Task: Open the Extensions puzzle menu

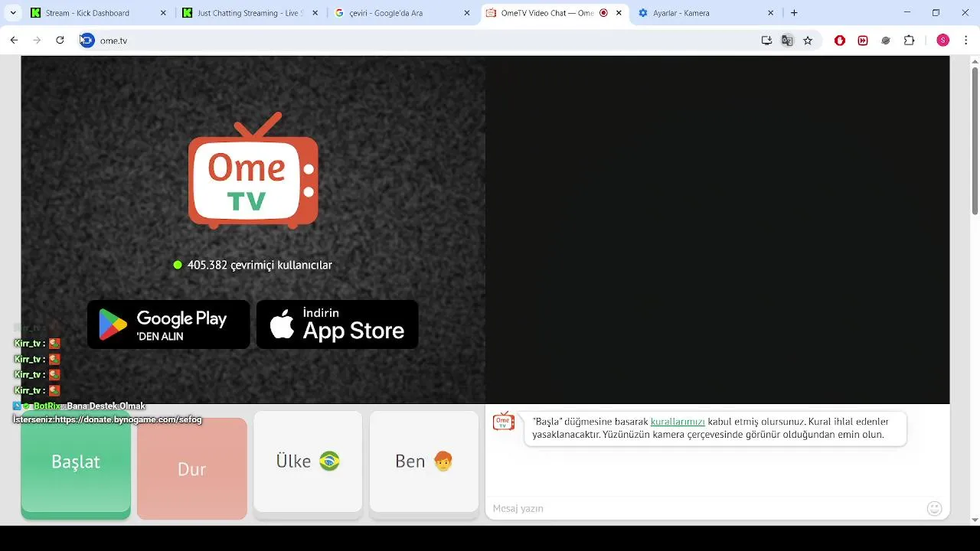Action: (910, 41)
